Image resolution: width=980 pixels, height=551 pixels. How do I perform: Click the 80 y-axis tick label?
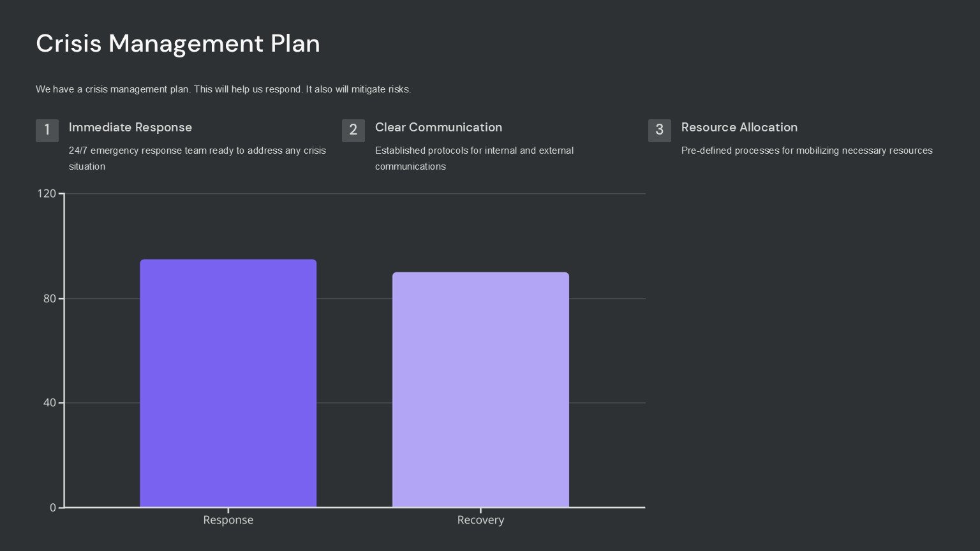click(x=49, y=298)
